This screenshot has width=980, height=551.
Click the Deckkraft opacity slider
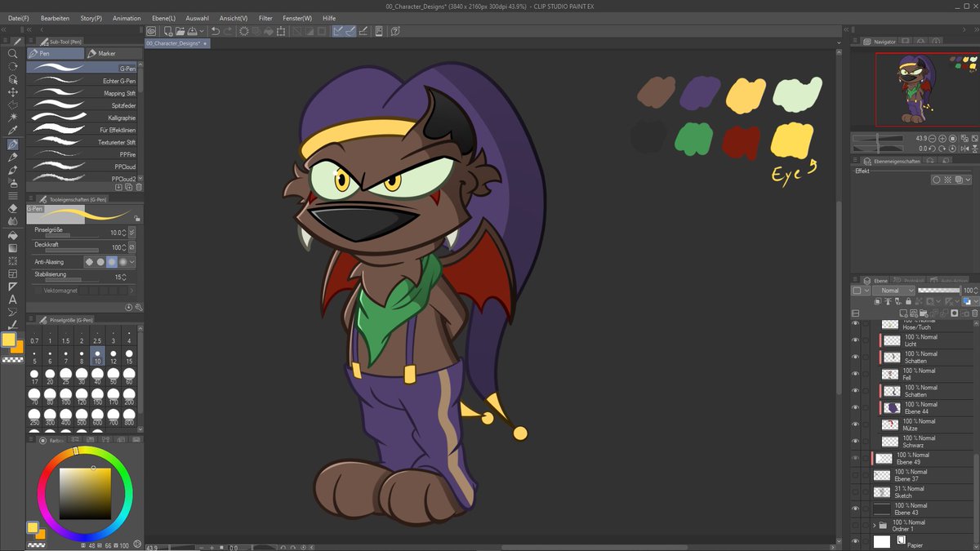coord(71,251)
